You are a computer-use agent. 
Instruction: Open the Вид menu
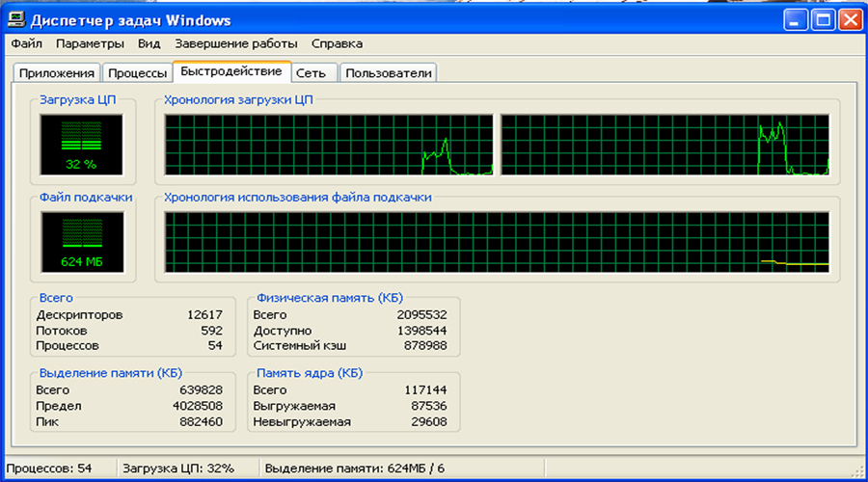[149, 43]
